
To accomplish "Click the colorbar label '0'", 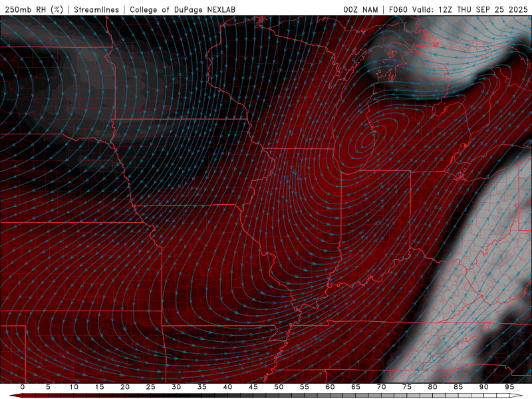I will coord(23,387).
